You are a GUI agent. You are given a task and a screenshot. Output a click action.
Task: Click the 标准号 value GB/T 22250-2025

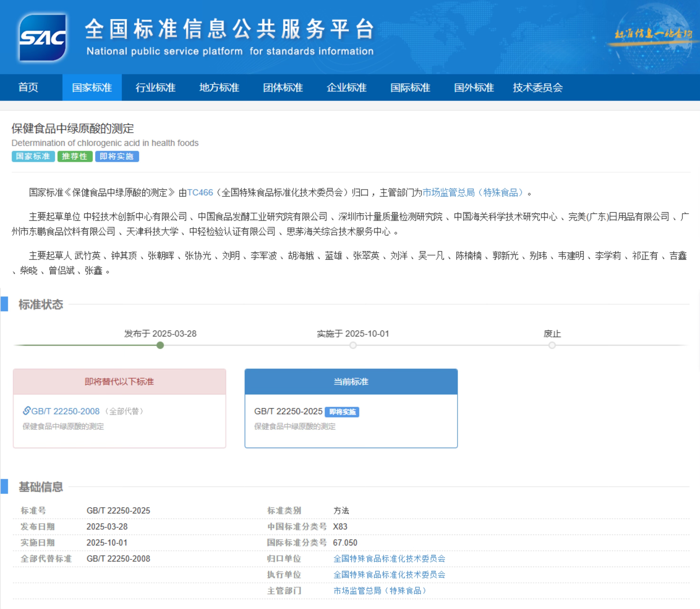click(118, 510)
